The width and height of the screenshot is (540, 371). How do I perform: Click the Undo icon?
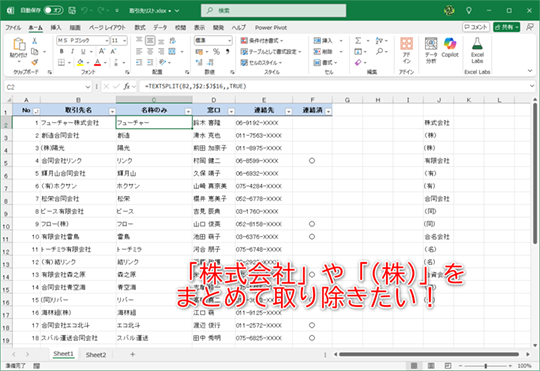(84, 10)
